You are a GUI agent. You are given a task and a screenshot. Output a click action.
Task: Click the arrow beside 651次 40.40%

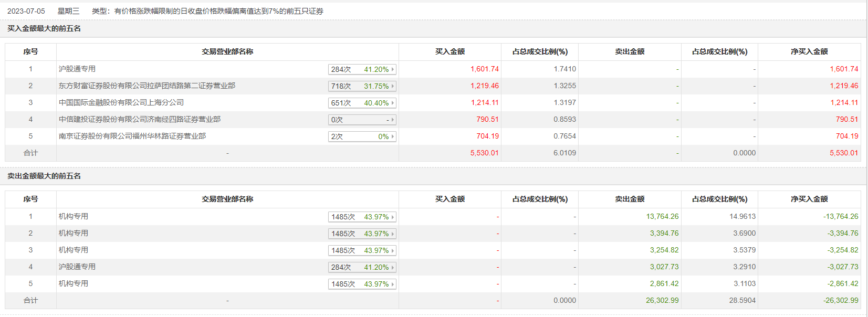tap(392, 103)
